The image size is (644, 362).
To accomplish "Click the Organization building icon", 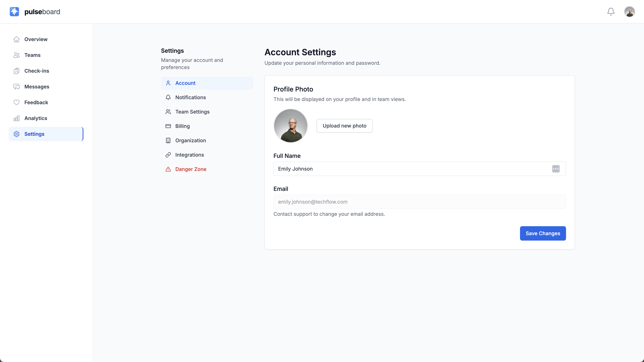I will [x=168, y=140].
